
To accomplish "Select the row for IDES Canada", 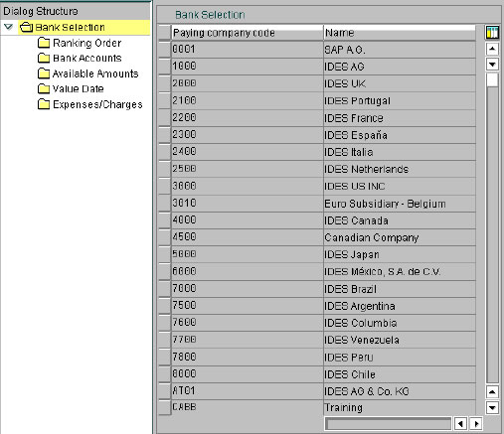I will (x=164, y=219).
